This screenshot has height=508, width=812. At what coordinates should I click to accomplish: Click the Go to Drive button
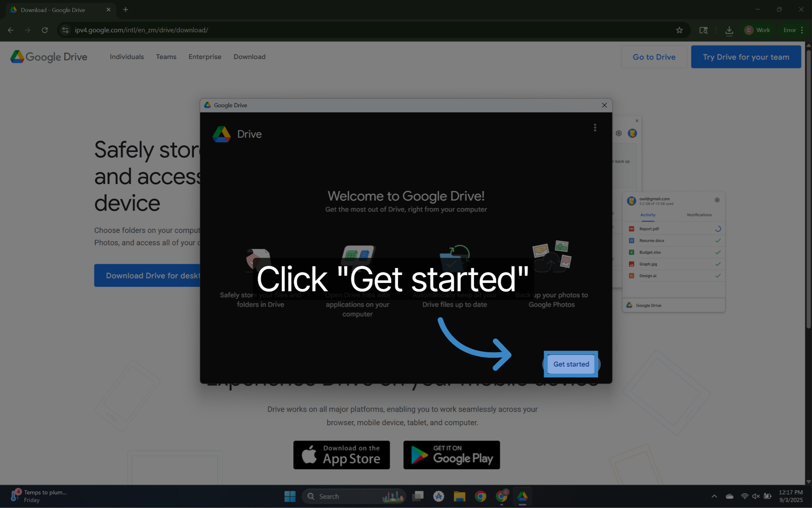[654, 57]
